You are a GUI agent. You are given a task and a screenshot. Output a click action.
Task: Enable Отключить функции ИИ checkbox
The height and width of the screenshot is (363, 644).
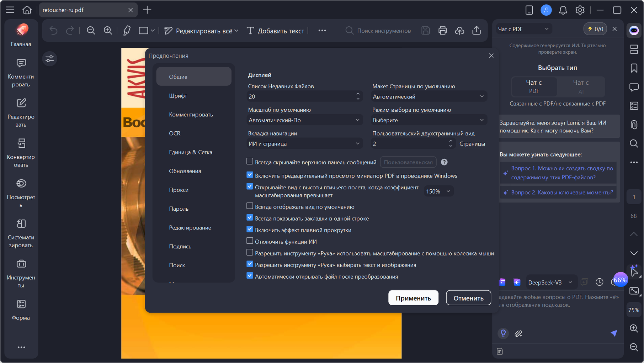pos(250,241)
